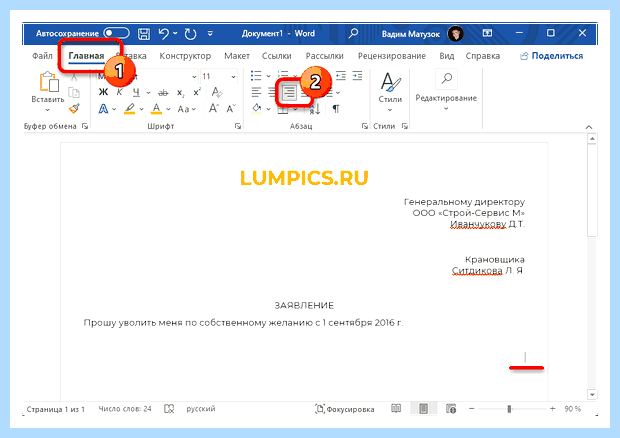Toggle italic К formatting
Viewport: 620px width, 438px height.
point(119,93)
